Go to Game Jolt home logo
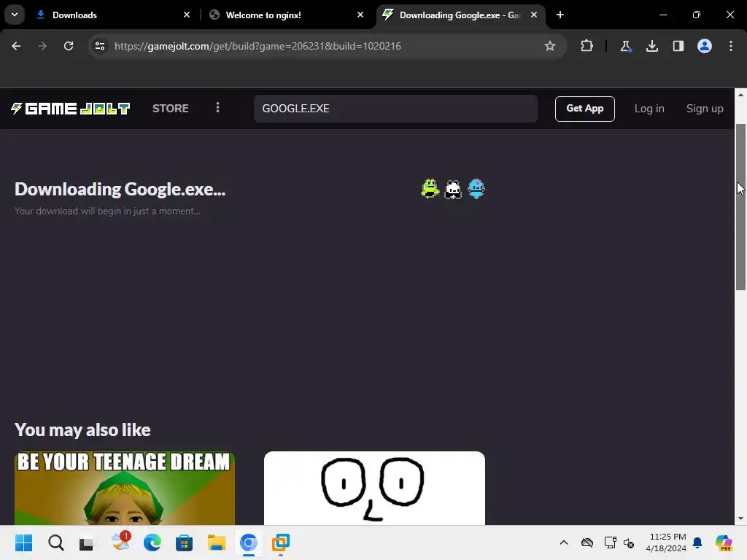The height and width of the screenshot is (560, 747). point(71,109)
